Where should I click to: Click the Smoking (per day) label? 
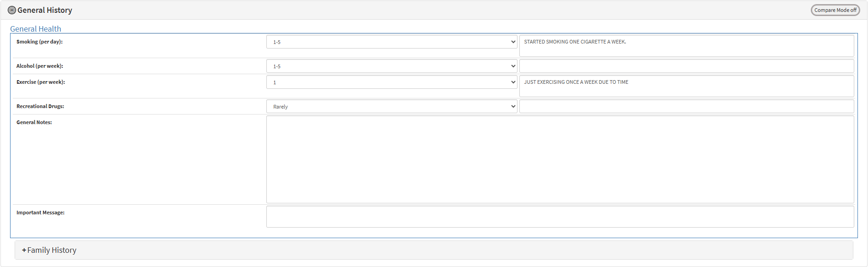(x=39, y=42)
